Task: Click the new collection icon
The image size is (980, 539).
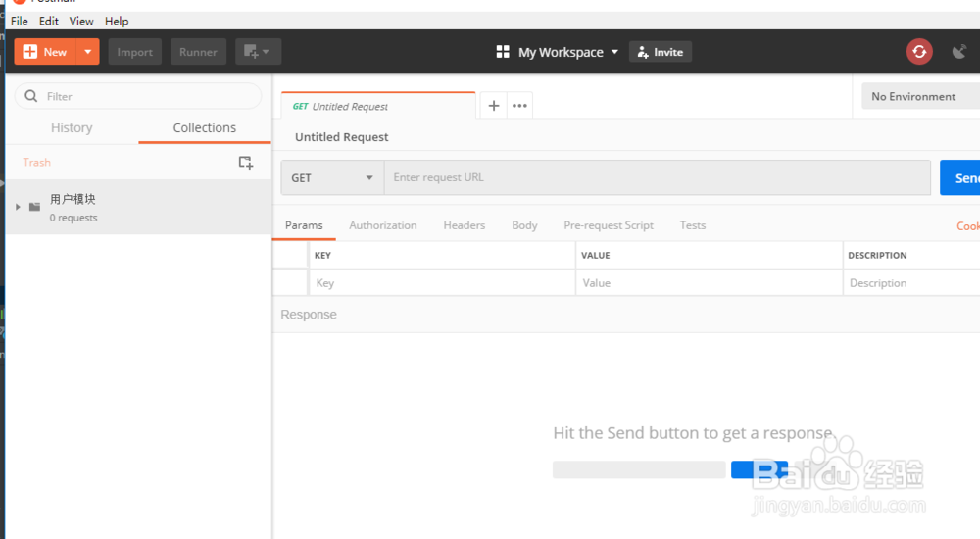Action: tap(245, 163)
